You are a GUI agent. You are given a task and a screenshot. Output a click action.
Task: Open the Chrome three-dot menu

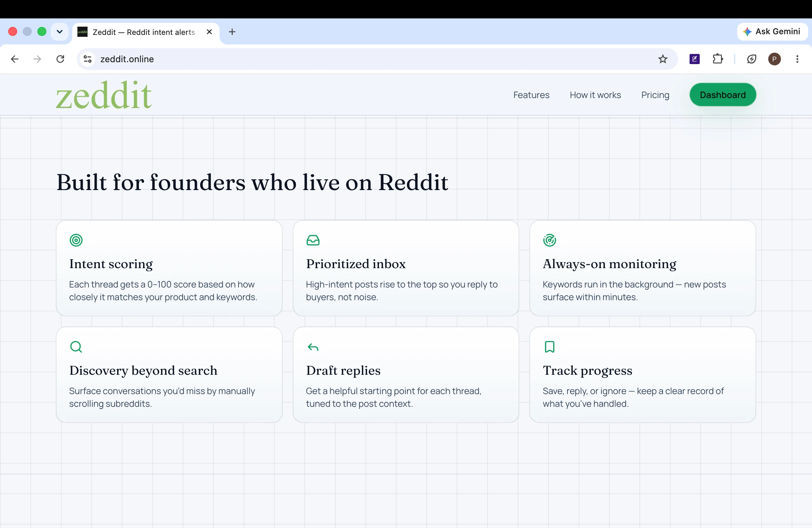[797, 59]
